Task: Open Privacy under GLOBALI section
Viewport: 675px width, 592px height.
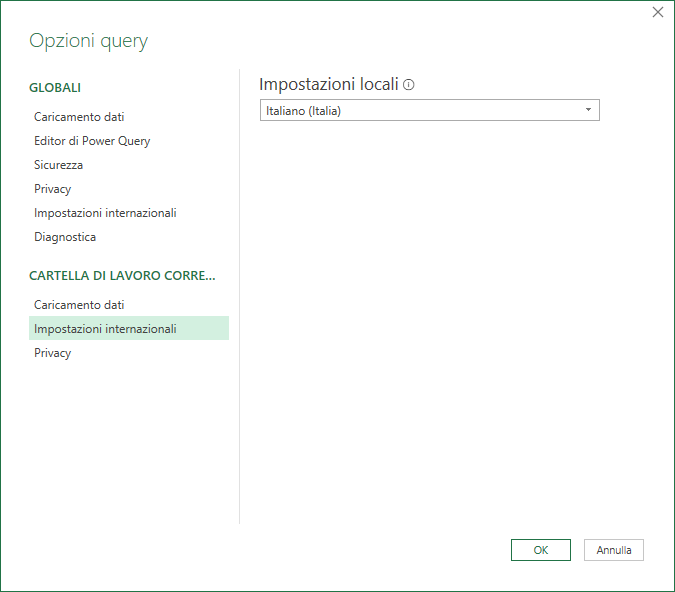Action: (x=53, y=189)
